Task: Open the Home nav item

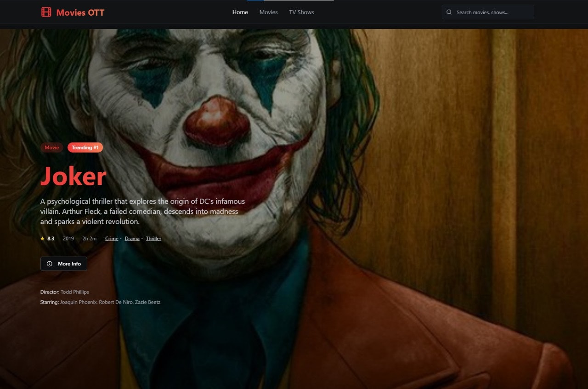Action: [240, 12]
